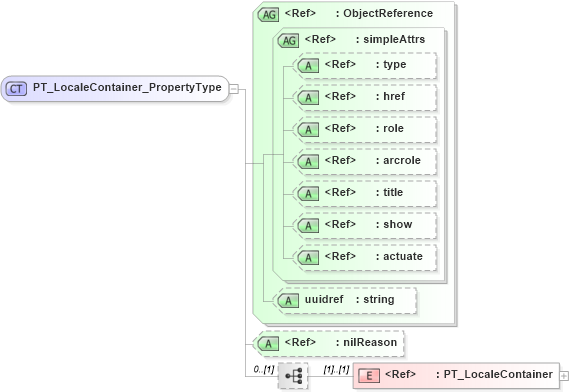Click the A icon of arcrole attribute
This screenshot has height=392, width=569.
[x=308, y=162]
